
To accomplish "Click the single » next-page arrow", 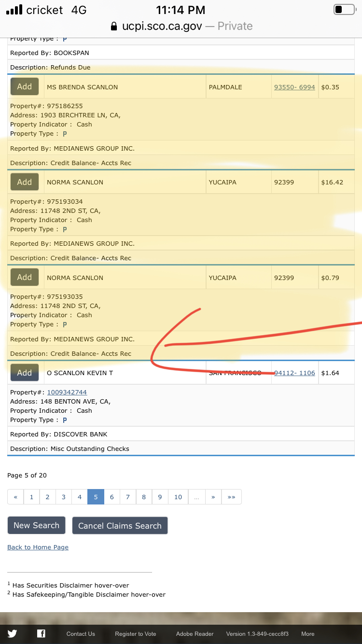I will click(x=213, y=497).
